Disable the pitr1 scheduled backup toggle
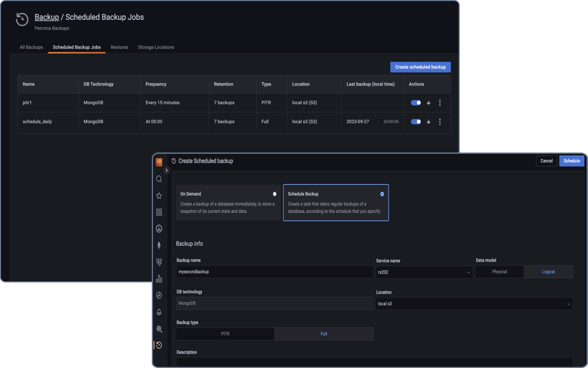The image size is (588, 368). pos(416,103)
